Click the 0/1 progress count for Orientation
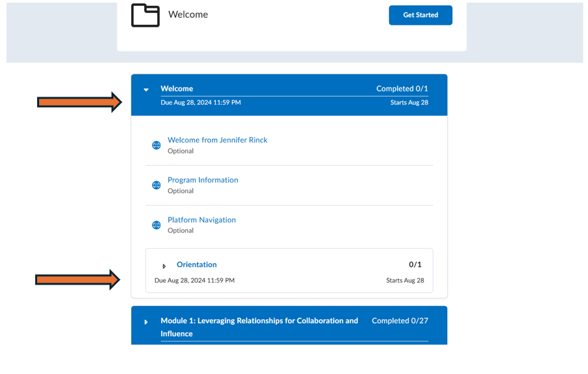The width and height of the screenshot is (588, 374). pos(415,264)
